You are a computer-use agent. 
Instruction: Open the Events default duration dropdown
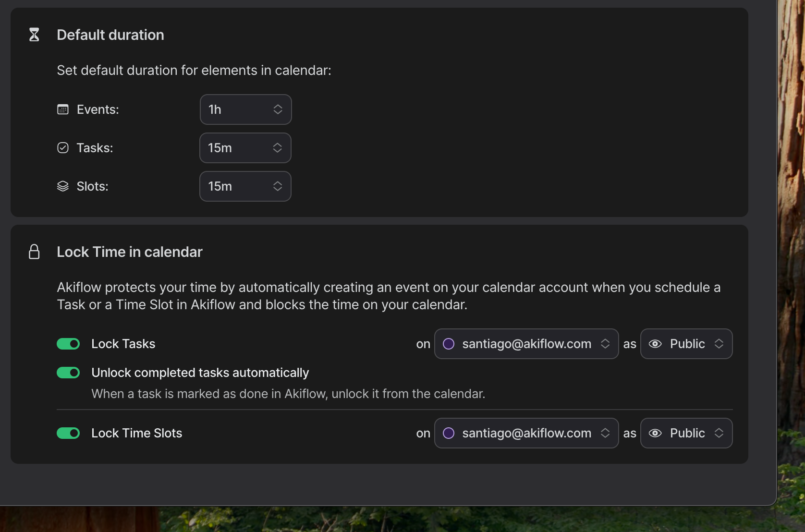click(x=245, y=109)
